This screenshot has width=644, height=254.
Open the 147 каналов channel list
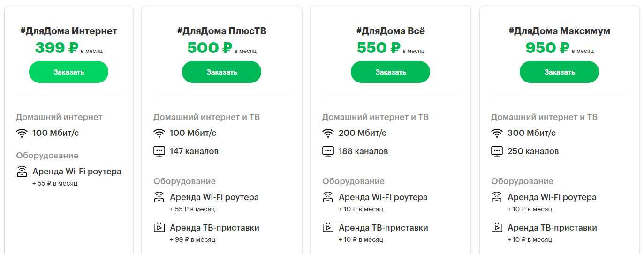tap(194, 151)
